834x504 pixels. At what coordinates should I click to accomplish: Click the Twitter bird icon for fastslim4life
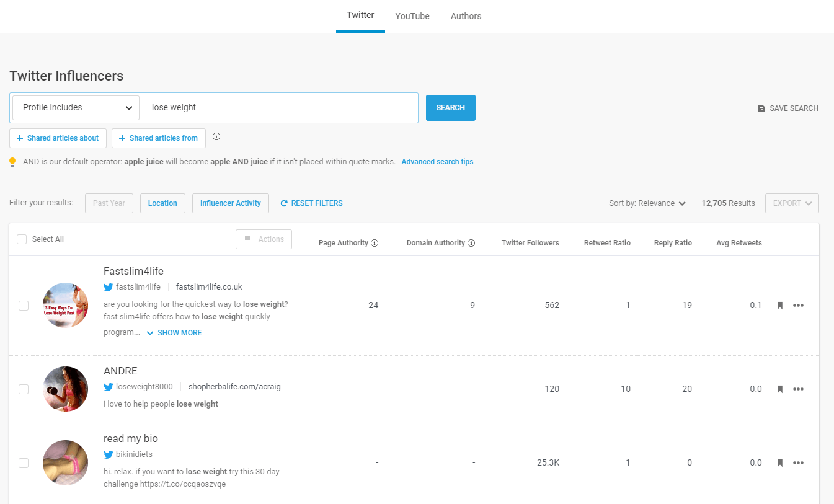tap(109, 287)
